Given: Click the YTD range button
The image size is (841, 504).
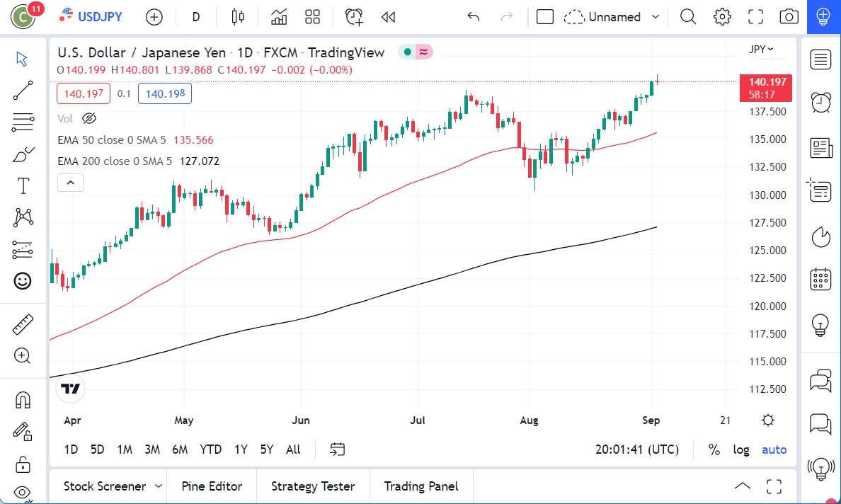Looking at the screenshot, I should pos(210,449).
